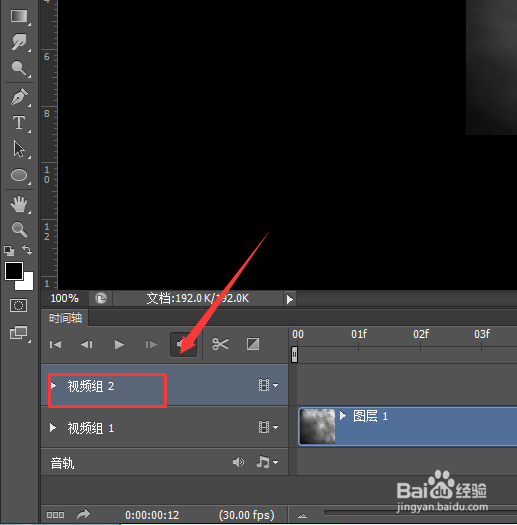
Task: Expand 视频组 1 track
Action: pos(53,428)
